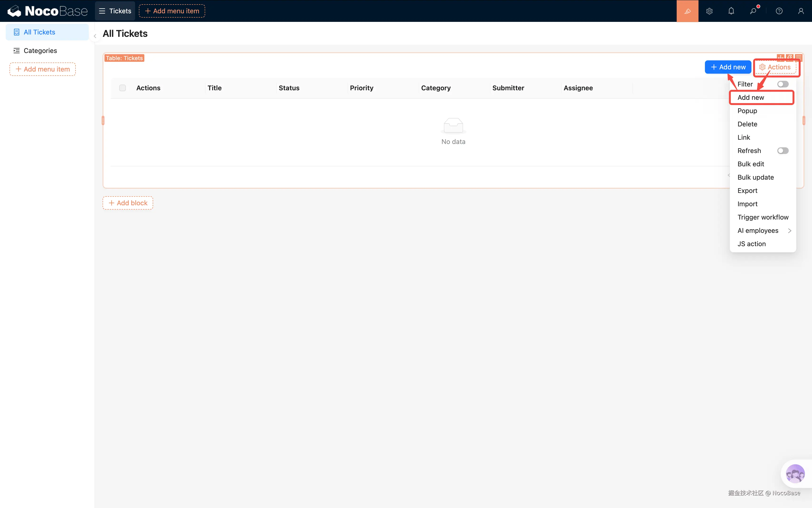Toggle the UI editor highlighter icon
812x508 pixels.
(x=687, y=11)
